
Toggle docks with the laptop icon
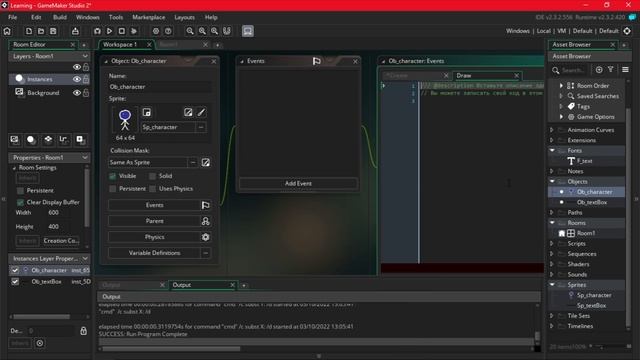[247, 31]
